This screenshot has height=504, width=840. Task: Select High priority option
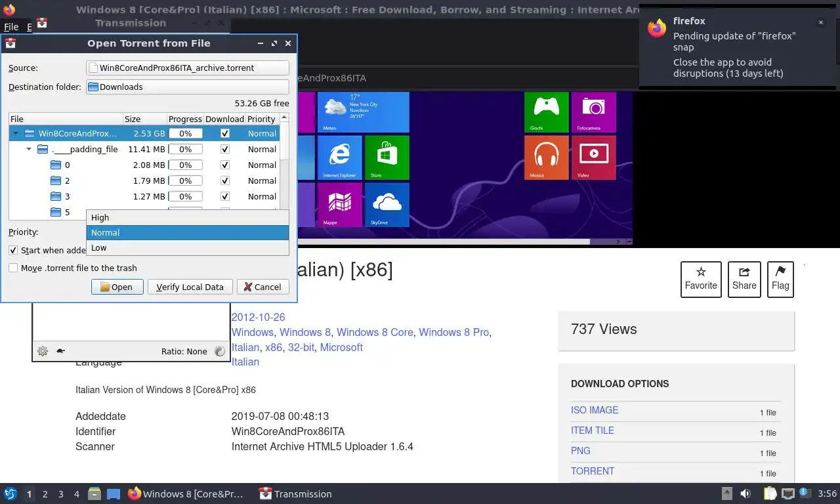click(x=188, y=217)
